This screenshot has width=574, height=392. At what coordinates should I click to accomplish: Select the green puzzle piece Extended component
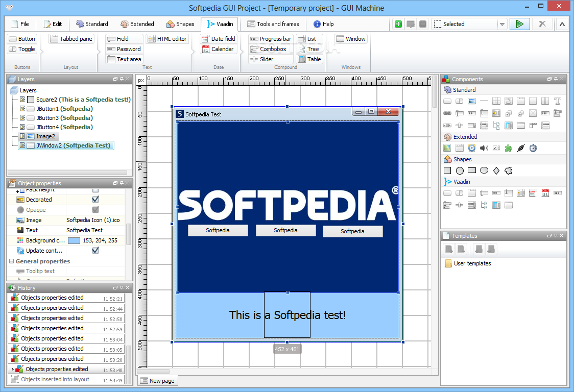pyautogui.click(x=509, y=148)
